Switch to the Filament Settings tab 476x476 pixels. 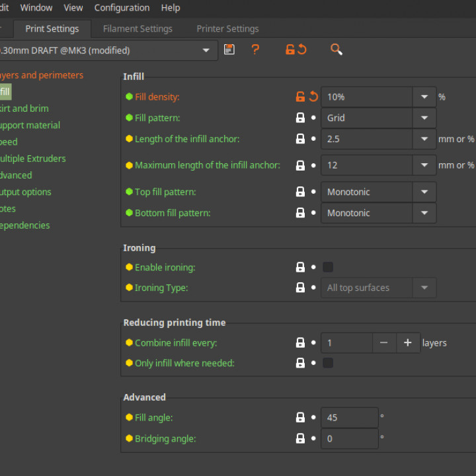138,28
